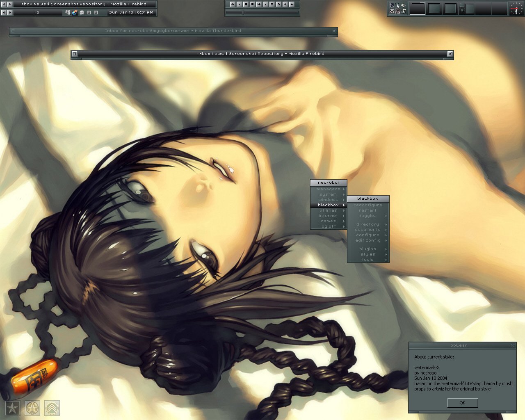The image size is (525, 420).
Task: Expand the 'managers' submenu in necroboi menu
Action: coord(329,189)
